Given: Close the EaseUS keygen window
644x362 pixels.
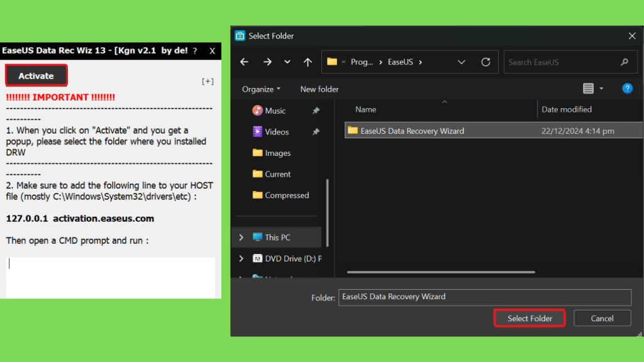Looking at the screenshot, I should click(212, 51).
